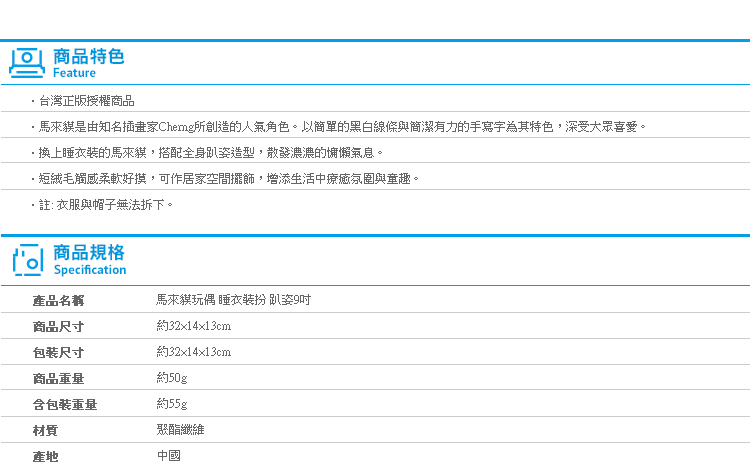Image resolution: width=750 pixels, height=469 pixels.
Task: Click the Specification section icon
Action: 28,260
